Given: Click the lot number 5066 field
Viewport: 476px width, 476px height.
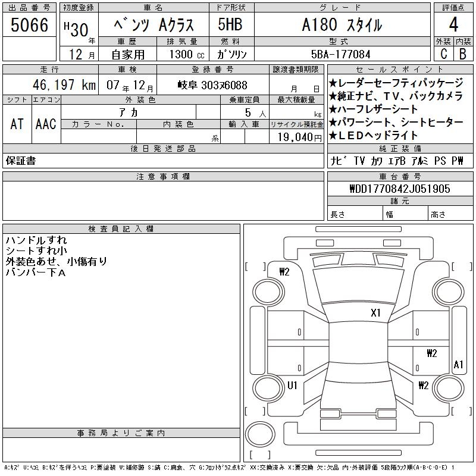Looking at the screenshot, I should click(x=30, y=25).
